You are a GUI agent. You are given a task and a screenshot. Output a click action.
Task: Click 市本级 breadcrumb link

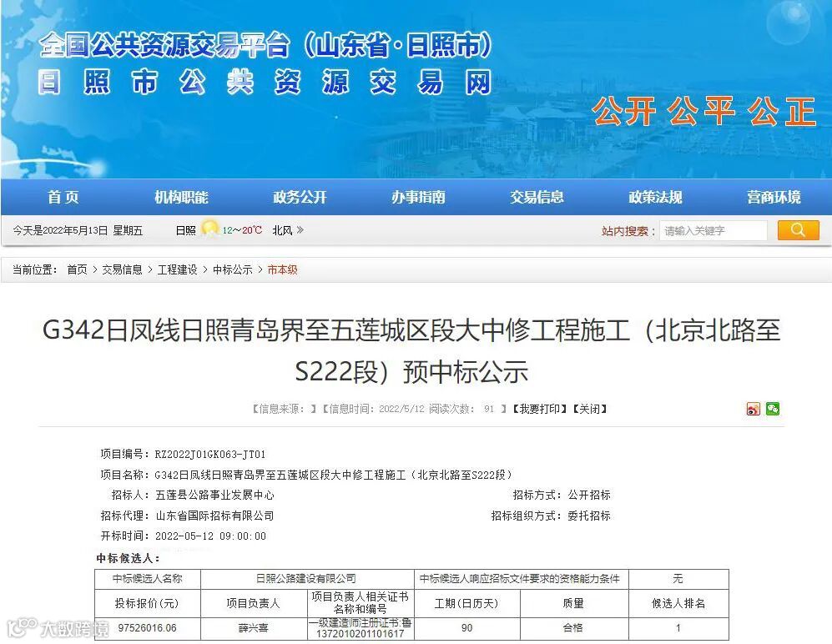point(282,270)
